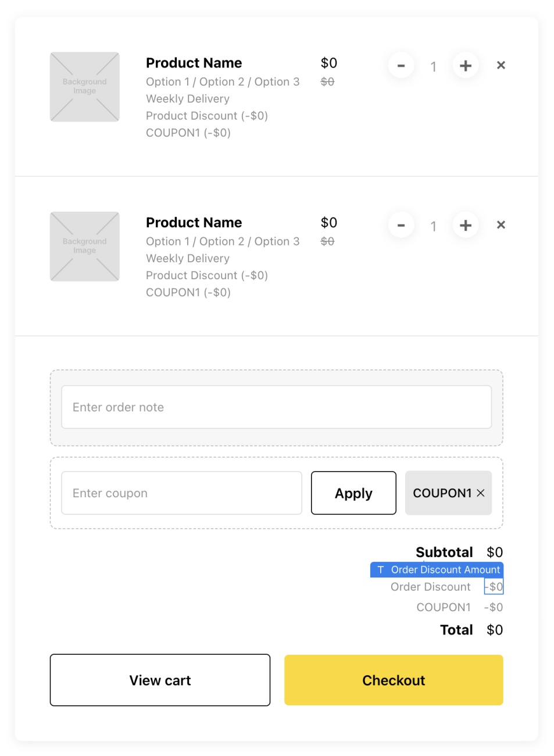Select second product background image thumbnail
Screen dimensions: 554x756
click(x=85, y=247)
